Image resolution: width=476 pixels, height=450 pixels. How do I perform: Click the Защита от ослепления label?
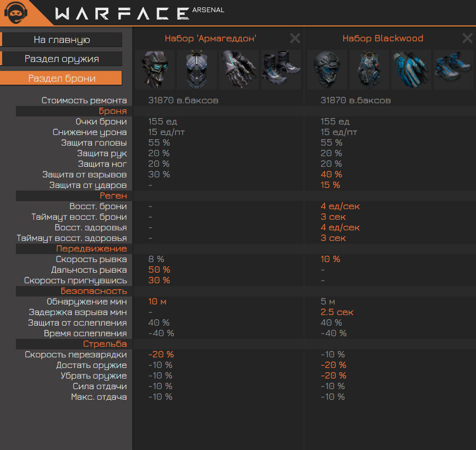pyautogui.click(x=77, y=323)
